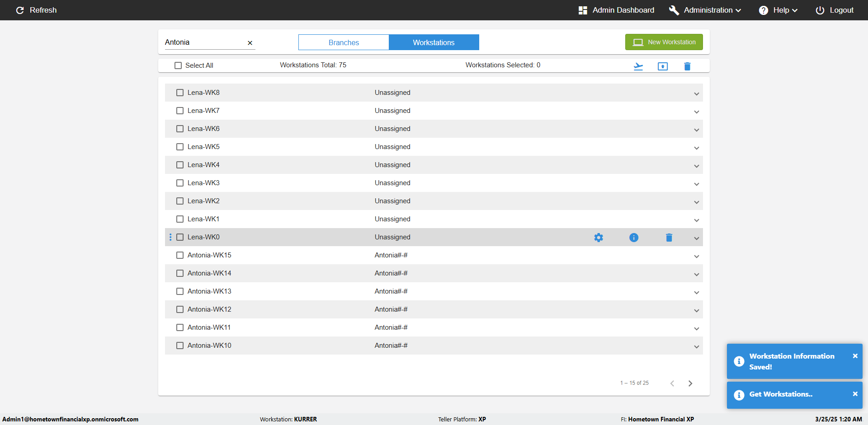Check the Lena-WK5 checkbox
This screenshot has width=868, height=425.
[180, 147]
